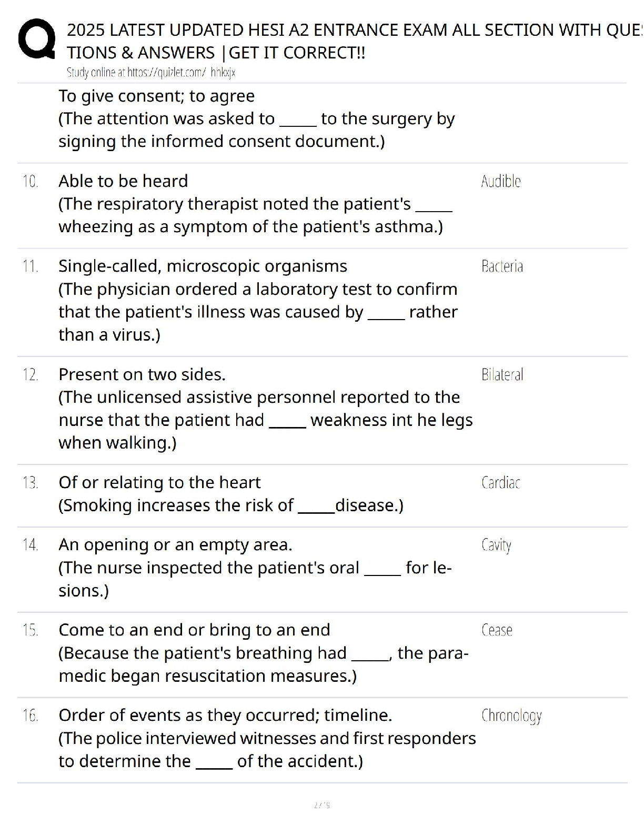
Task: Click the page number at the bottom
Action: (321, 805)
